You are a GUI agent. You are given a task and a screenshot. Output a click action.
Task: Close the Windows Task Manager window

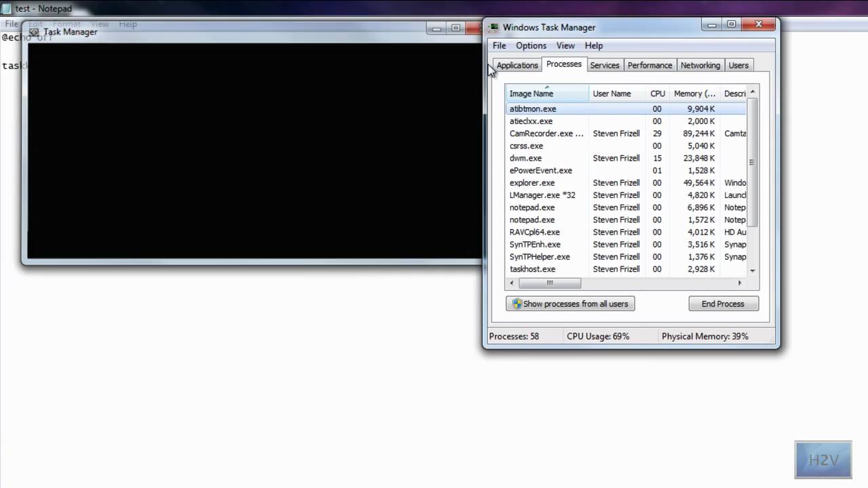(759, 25)
